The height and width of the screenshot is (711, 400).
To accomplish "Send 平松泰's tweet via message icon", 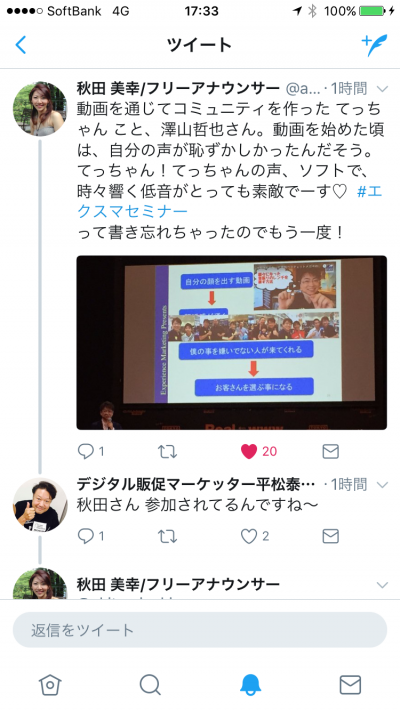I will point(330,536).
